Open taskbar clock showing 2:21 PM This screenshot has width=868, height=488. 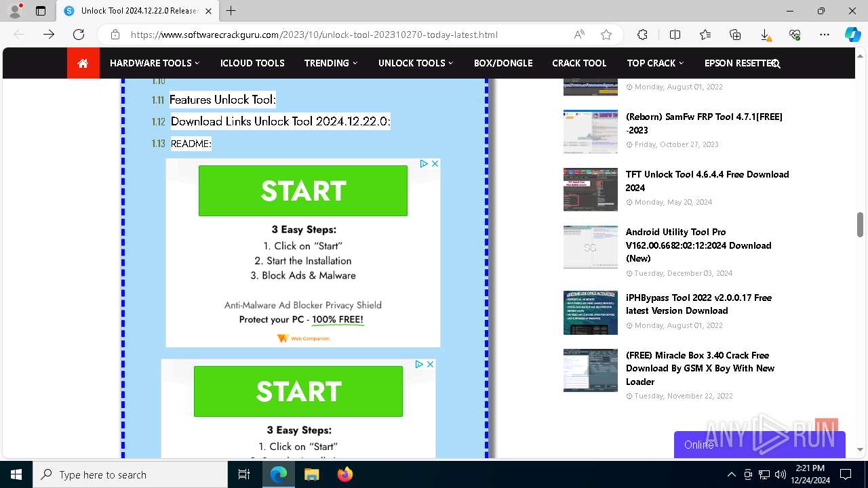[x=810, y=474]
